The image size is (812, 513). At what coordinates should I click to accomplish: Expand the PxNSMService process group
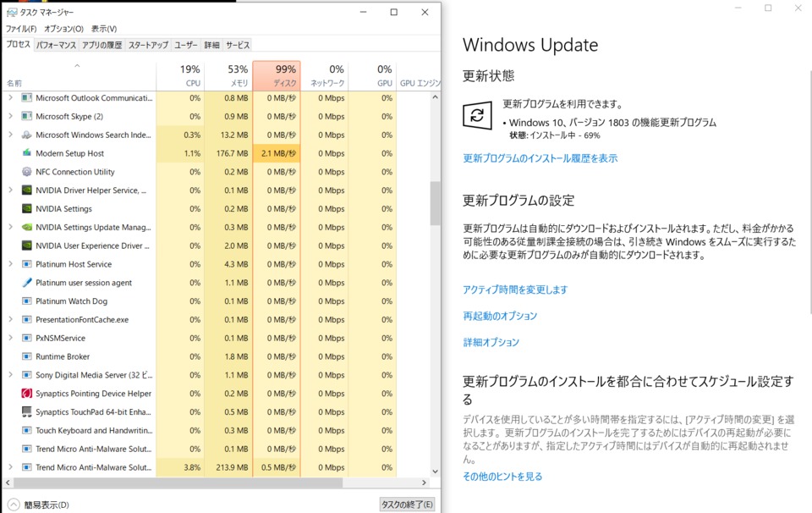(10, 338)
